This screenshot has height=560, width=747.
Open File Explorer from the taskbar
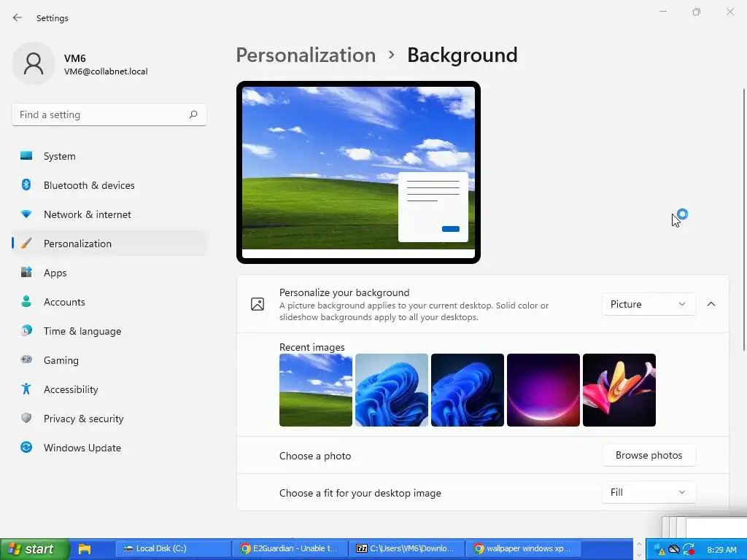click(x=85, y=549)
